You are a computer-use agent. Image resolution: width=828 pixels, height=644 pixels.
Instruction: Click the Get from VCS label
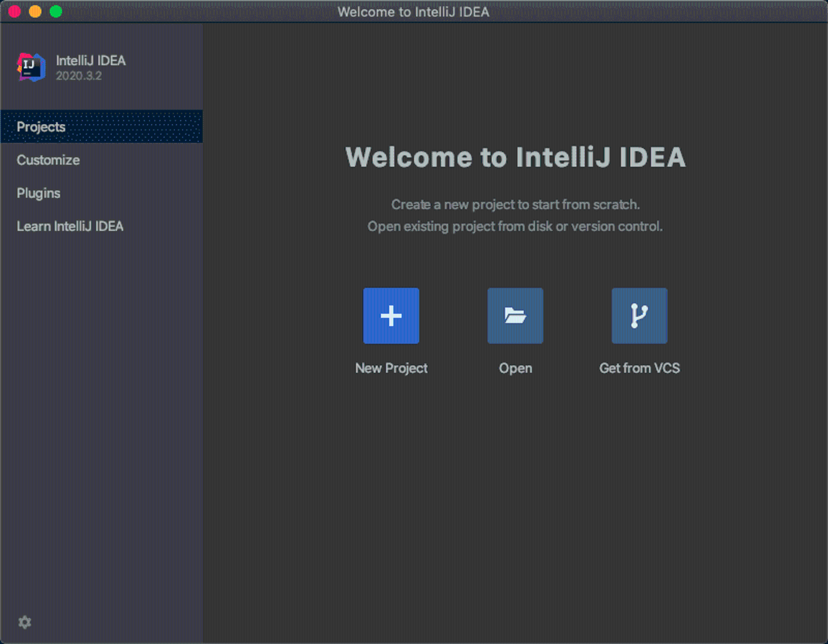[x=640, y=368]
